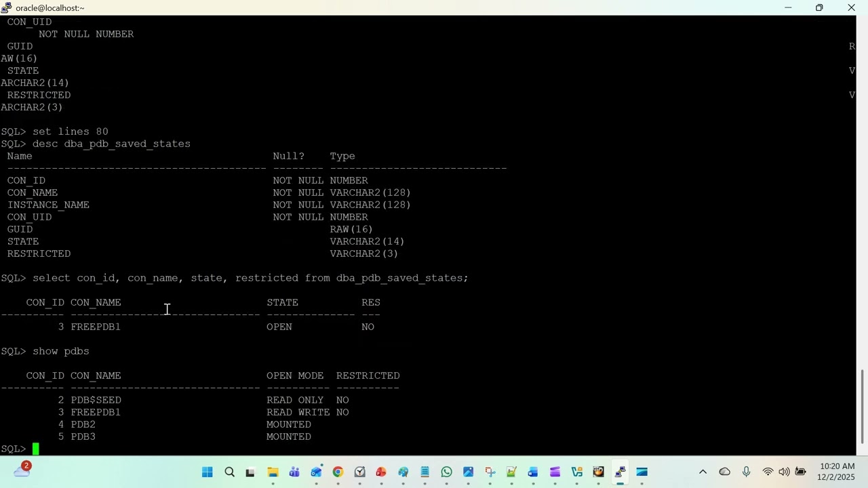Viewport: 868px width, 488px height.
Task: Open WhatsApp from the taskbar
Action: (446, 472)
